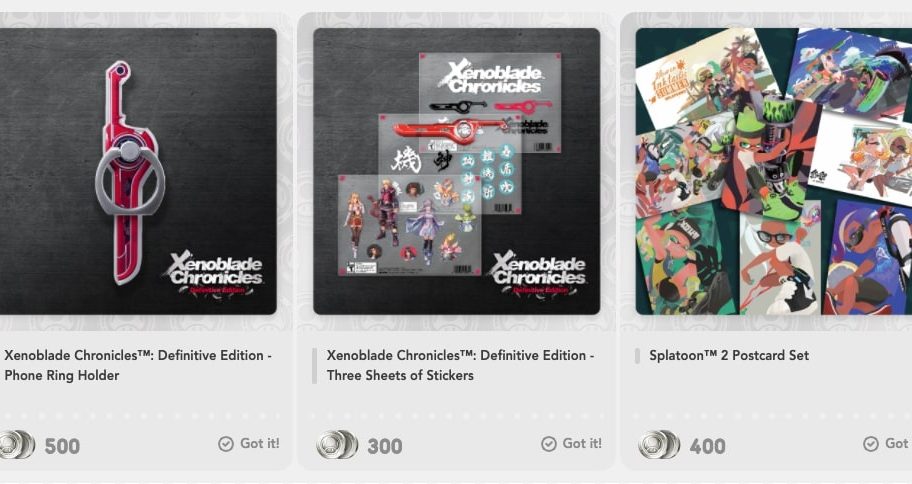Viewport: 912px width, 484px height.
Task: Click the platinum coin icon beside 400
Action: click(x=659, y=445)
